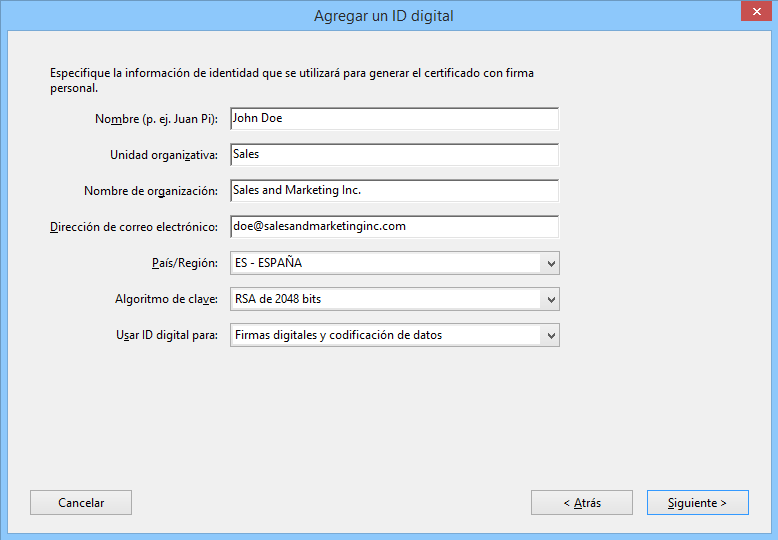Proceed with the Siguiente button
778x540 pixels.
697,502
